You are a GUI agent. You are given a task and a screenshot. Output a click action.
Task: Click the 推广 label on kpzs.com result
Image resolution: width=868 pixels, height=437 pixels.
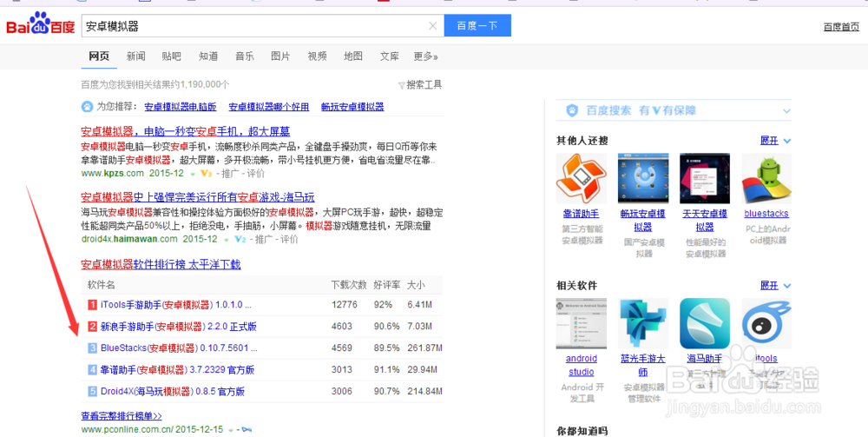[231, 174]
